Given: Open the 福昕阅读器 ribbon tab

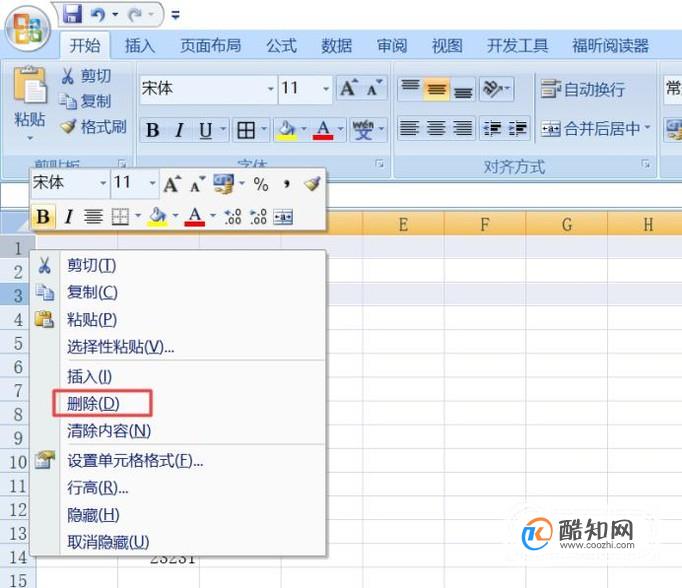Looking at the screenshot, I should pyautogui.click(x=610, y=45).
